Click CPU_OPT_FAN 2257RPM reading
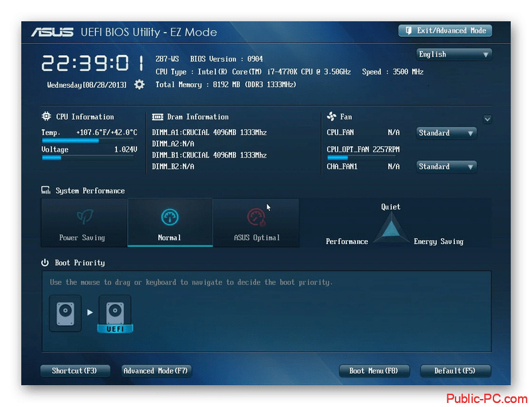This screenshot has height=407, width=532. point(363,149)
